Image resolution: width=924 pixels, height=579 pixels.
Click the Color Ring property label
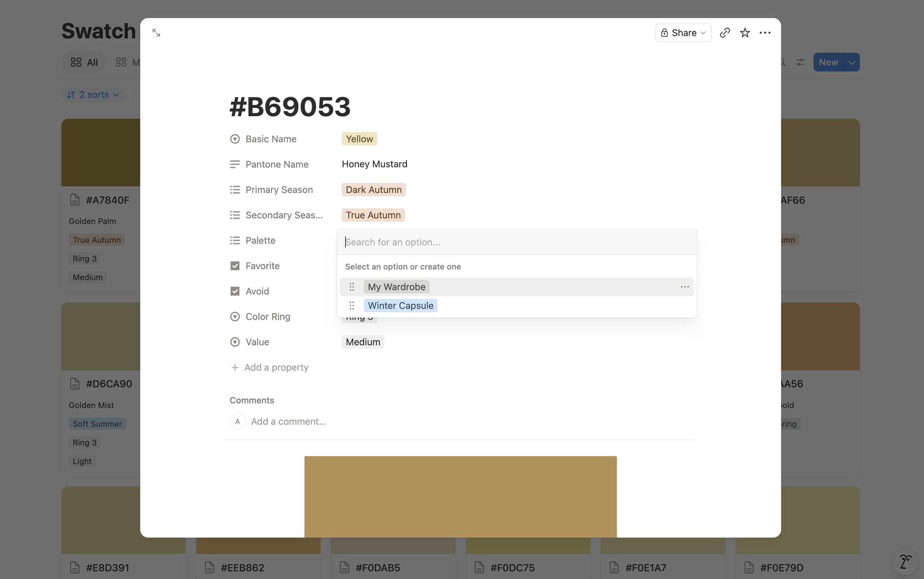pyautogui.click(x=268, y=317)
